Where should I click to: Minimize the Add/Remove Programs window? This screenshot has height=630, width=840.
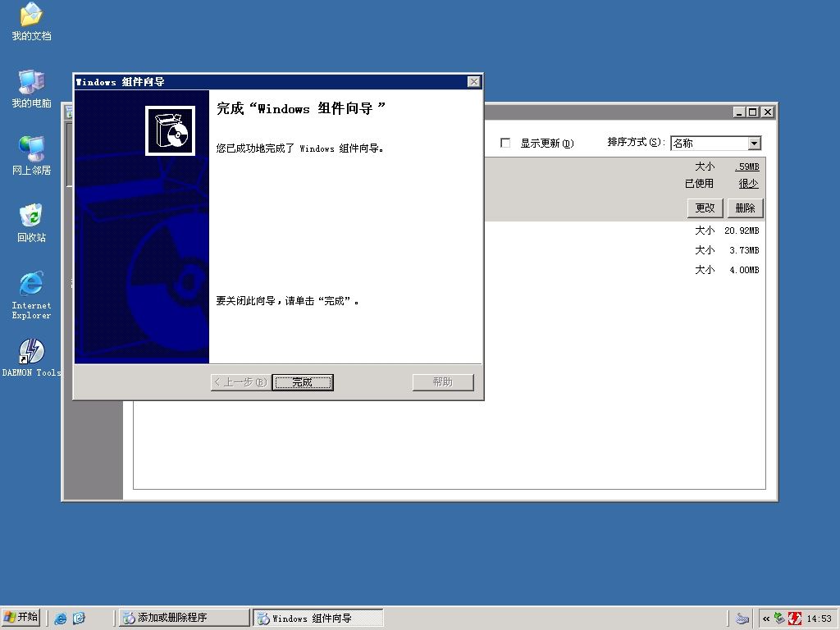[739, 112]
